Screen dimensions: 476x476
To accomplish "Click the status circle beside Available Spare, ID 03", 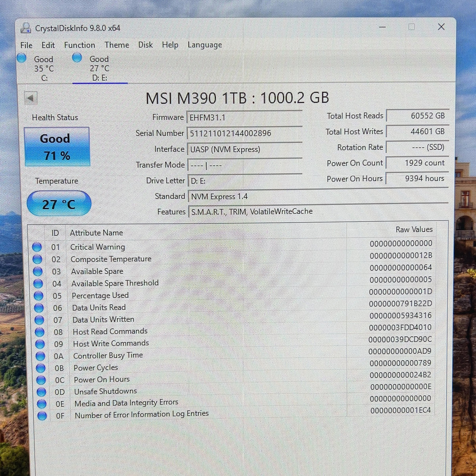I will (38, 272).
